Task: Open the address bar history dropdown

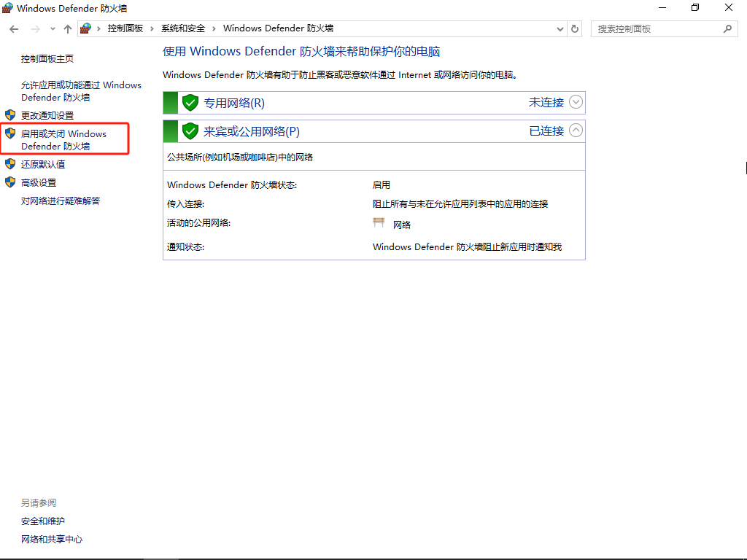Action: point(560,28)
